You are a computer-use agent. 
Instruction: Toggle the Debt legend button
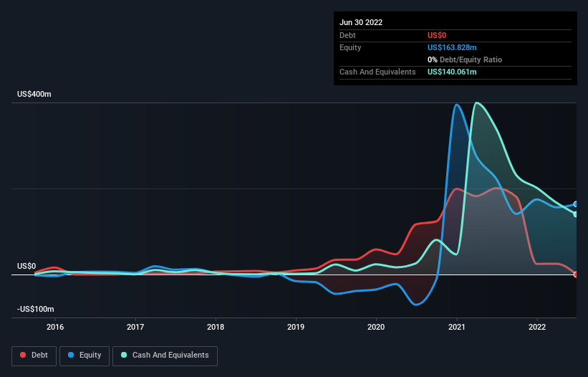tap(34, 355)
